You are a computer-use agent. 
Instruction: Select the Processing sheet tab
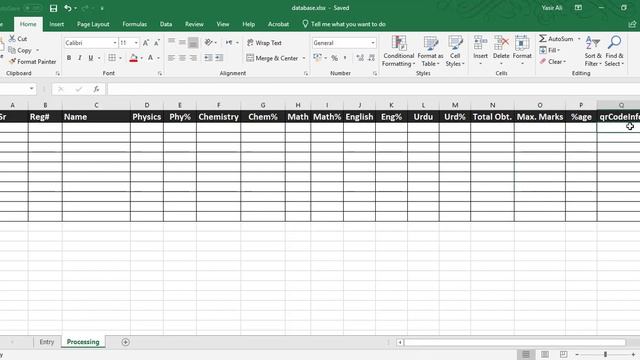click(x=83, y=342)
